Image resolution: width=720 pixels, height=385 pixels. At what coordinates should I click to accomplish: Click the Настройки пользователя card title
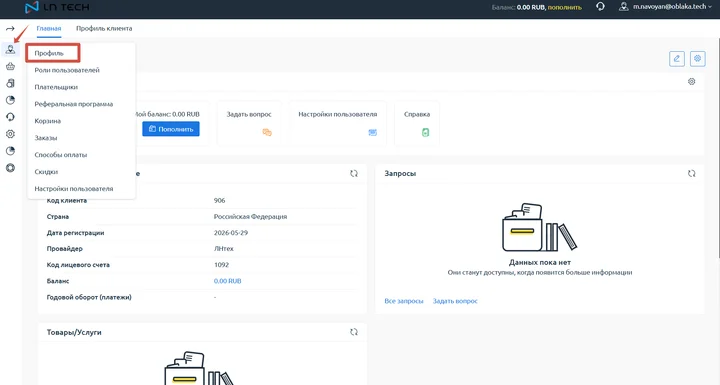tap(338, 114)
